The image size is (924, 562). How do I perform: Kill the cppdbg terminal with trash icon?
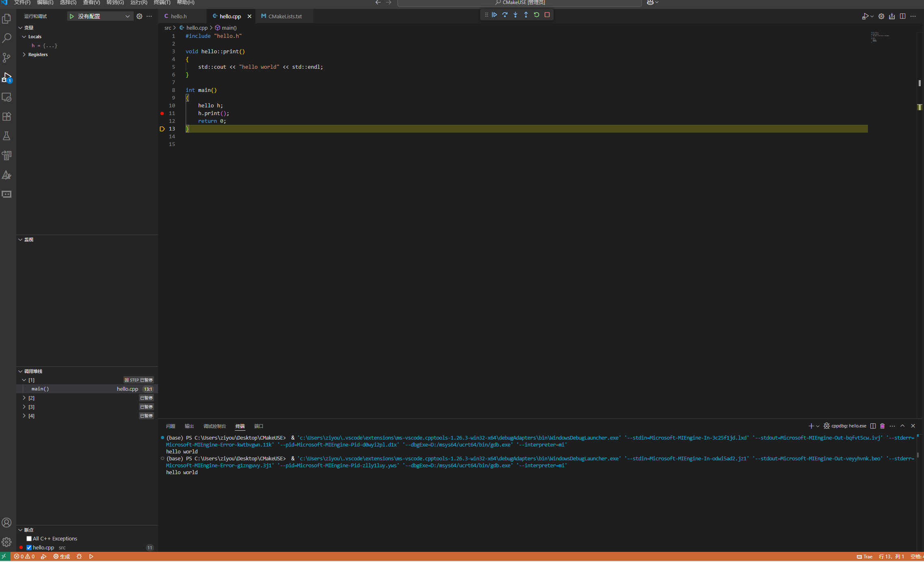click(x=882, y=426)
